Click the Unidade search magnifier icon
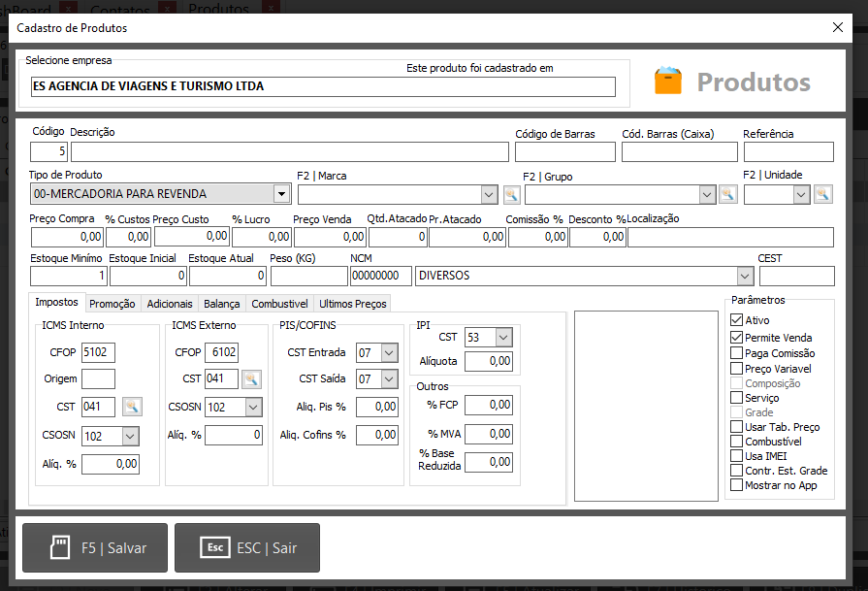 pos(822,195)
